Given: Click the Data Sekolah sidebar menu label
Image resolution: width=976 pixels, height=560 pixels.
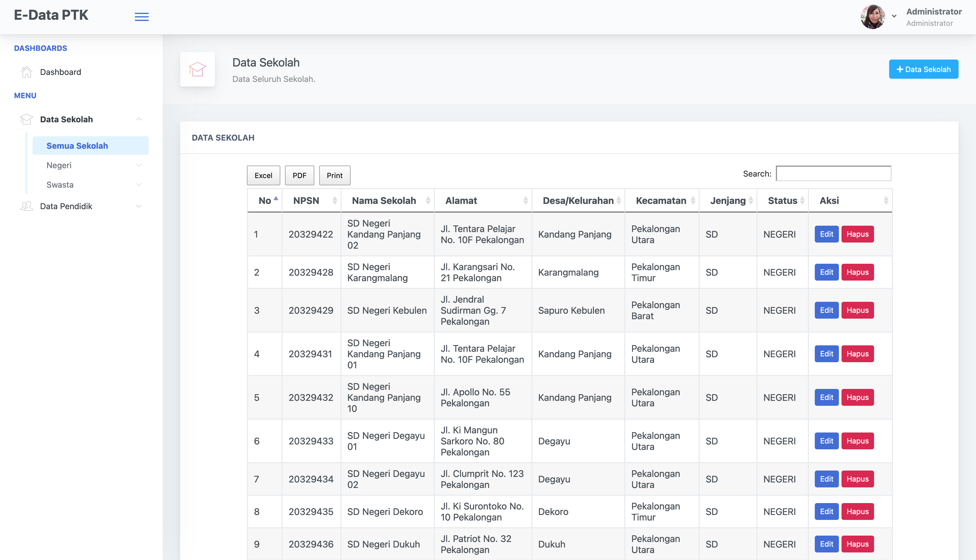Looking at the screenshot, I should point(67,119).
